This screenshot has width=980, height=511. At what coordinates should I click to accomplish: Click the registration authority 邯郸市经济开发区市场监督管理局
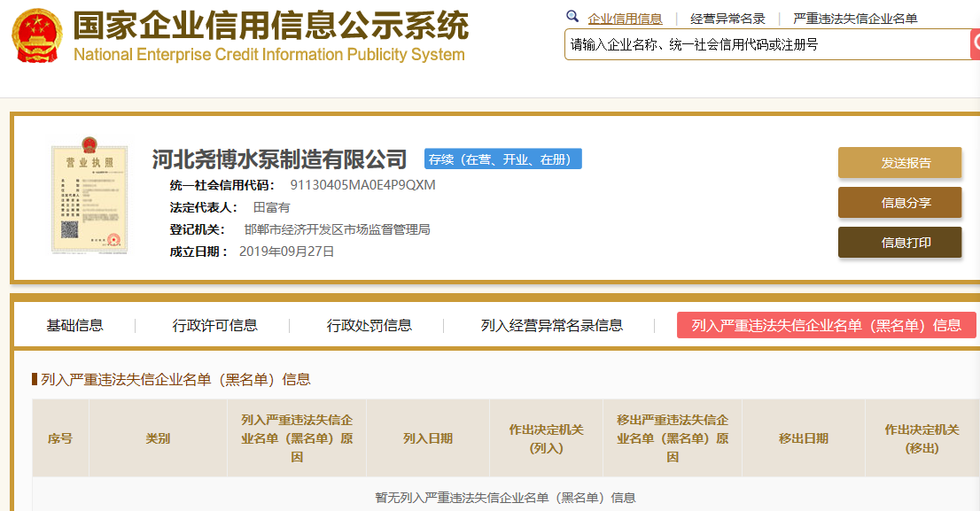pos(337,229)
